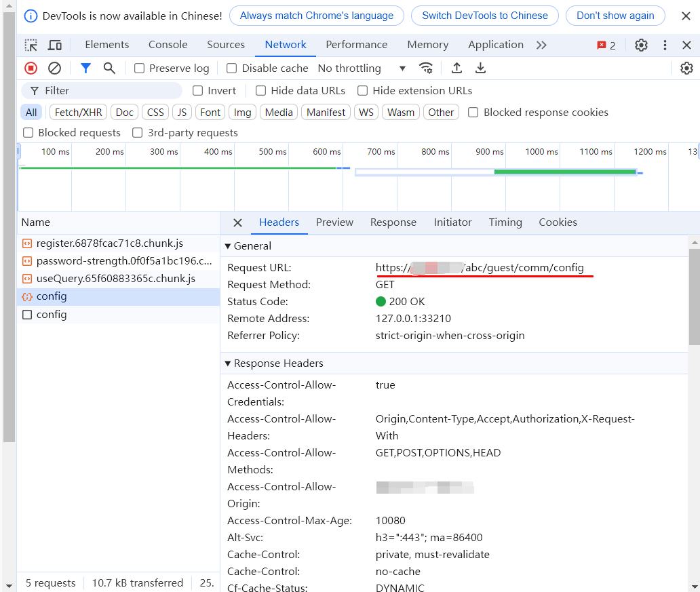Check the Disable cache option
Image resolution: width=700 pixels, height=592 pixels.
point(232,68)
